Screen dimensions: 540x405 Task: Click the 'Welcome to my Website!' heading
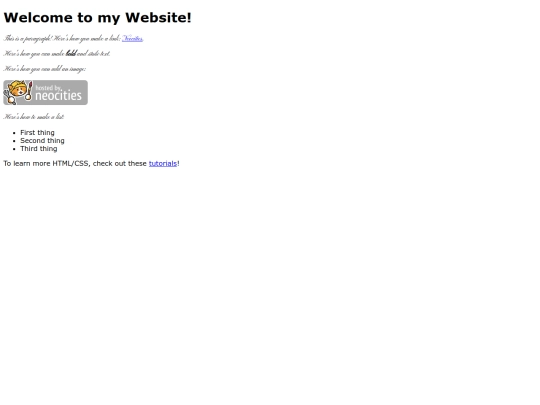tap(97, 18)
